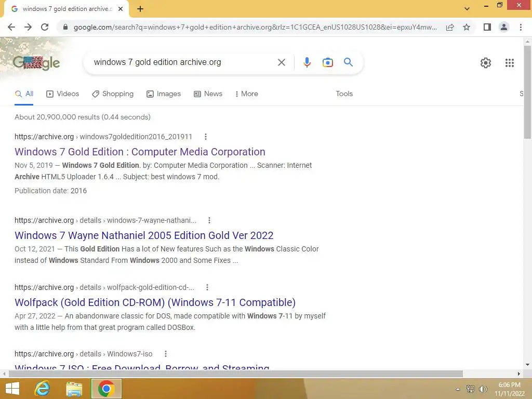The height and width of the screenshot is (399, 532).
Task: Open the Wolfpack Gold Edition CD-ROM result
Action: tap(155, 303)
